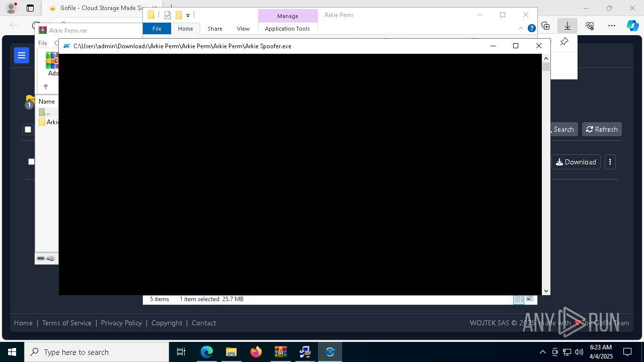This screenshot has height=362, width=644.
Task: Open the Gofile hamburger menu button
Action: point(22,55)
